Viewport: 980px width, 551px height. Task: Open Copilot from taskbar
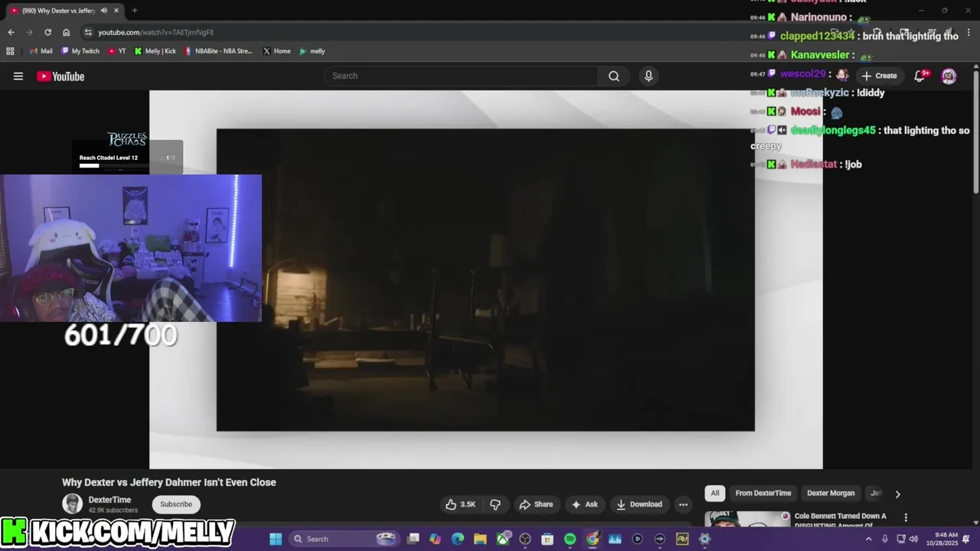coord(436,539)
